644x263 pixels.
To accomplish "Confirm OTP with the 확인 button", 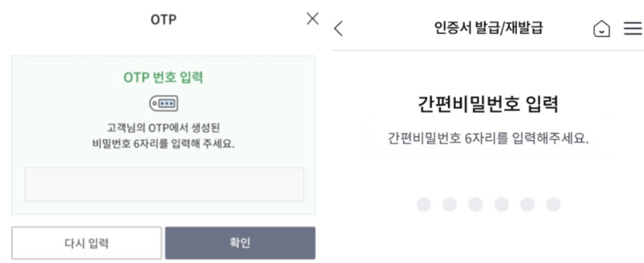I will click(240, 243).
